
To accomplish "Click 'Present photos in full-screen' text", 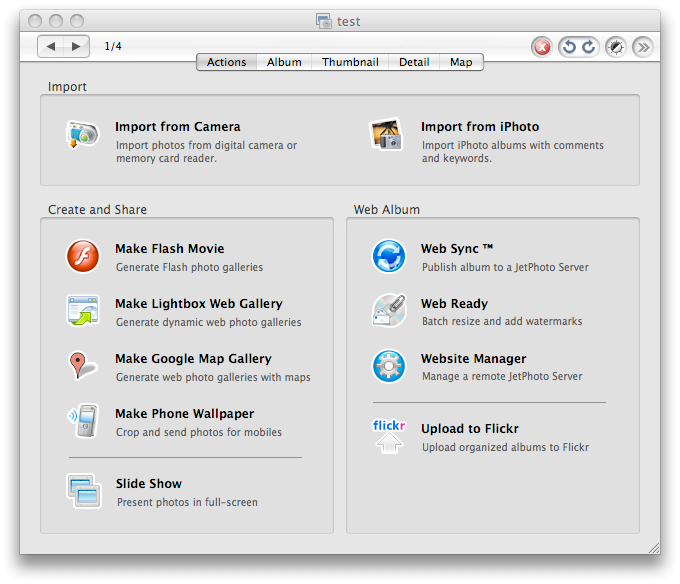I will 187,502.
